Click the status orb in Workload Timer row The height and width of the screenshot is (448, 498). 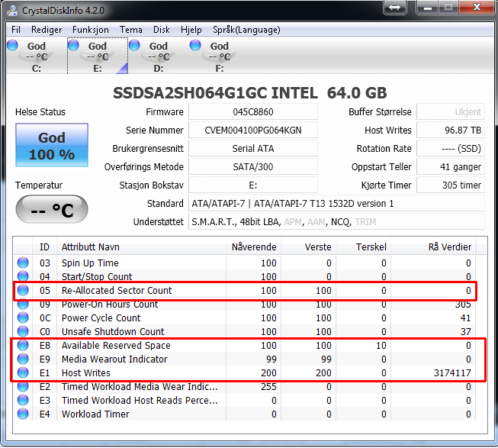[23, 414]
